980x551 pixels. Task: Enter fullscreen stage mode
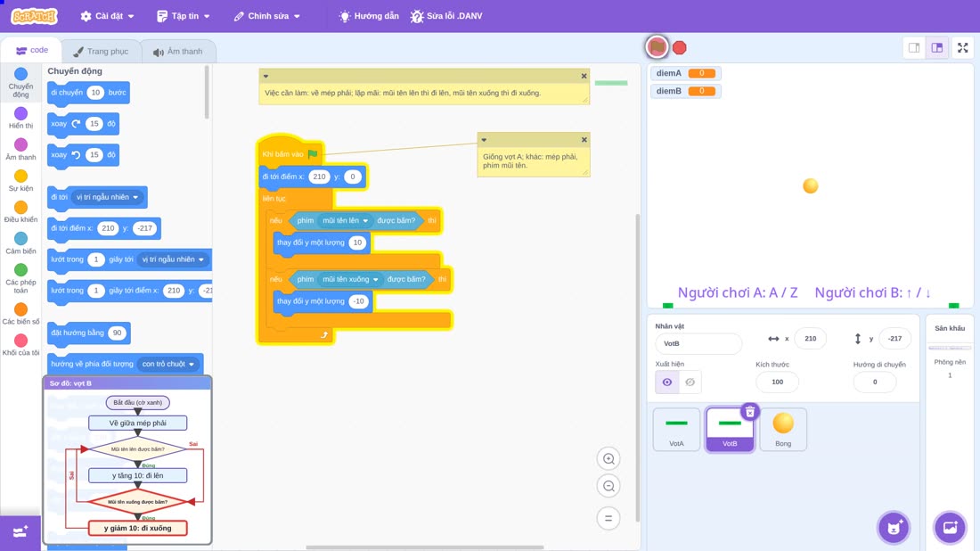962,47
